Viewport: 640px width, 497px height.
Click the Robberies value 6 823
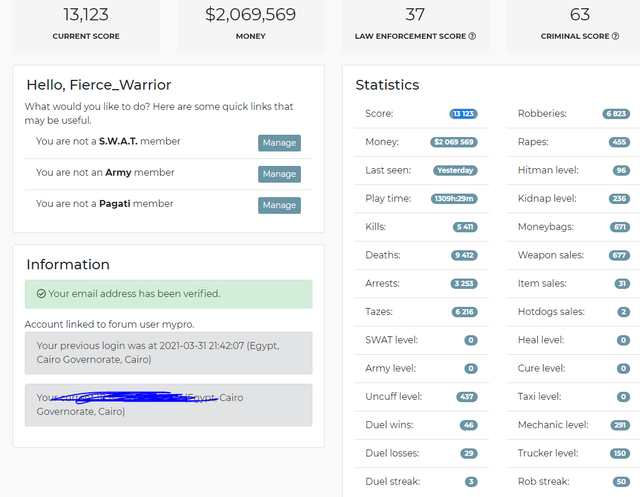(616, 113)
